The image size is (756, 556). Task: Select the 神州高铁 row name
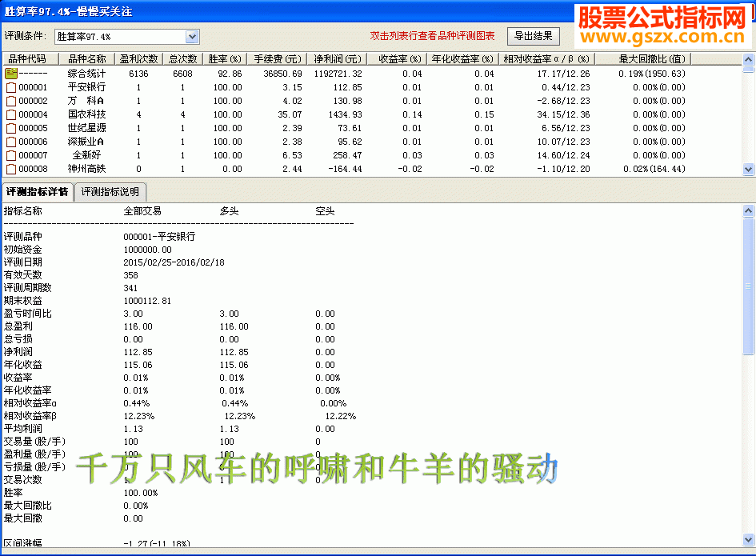(x=86, y=169)
